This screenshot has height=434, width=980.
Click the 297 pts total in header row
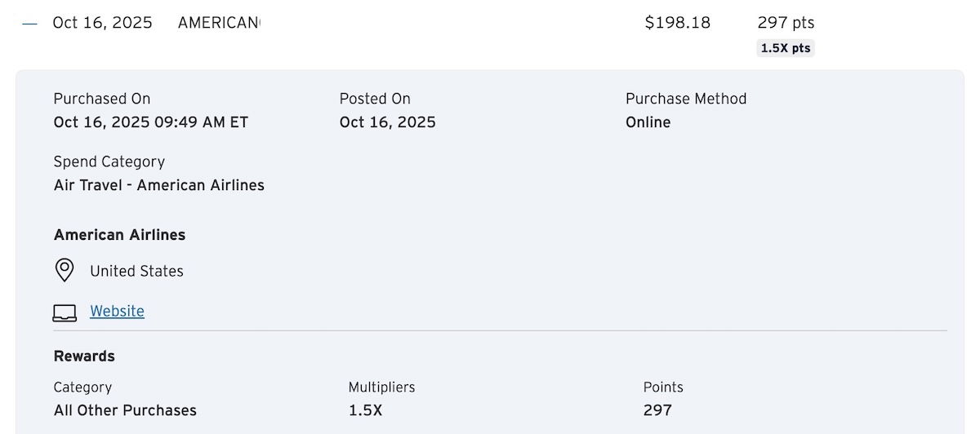pos(786,23)
